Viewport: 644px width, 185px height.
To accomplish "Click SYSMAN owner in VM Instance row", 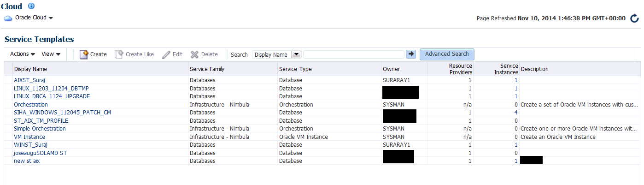I will click(393, 137).
